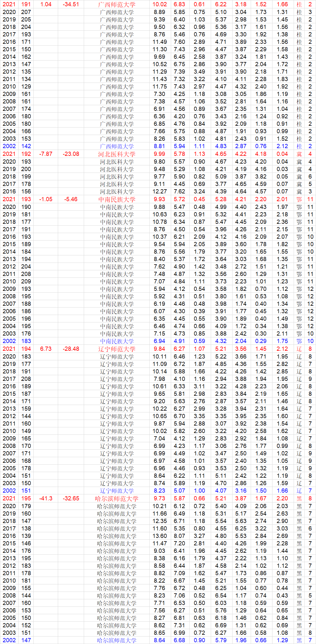Select 13.60 in 哈尔滨师范大学 2016 row

(160, 536)
